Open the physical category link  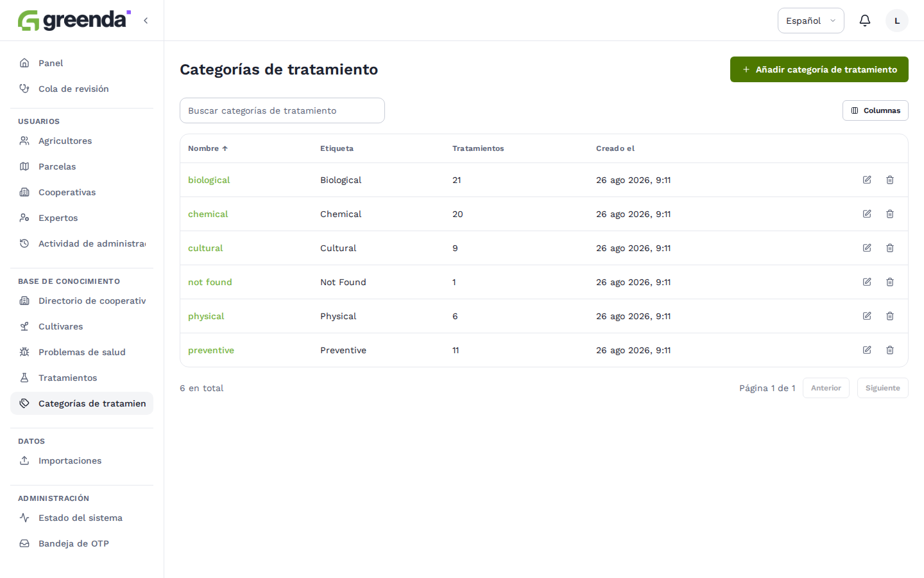(x=206, y=316)
